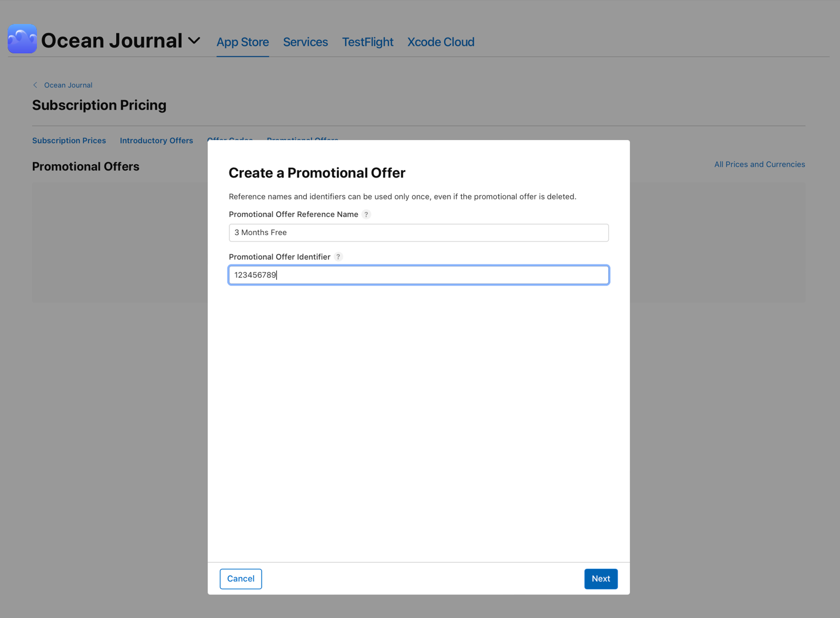Switch to the Services tab
This screenshot has height=618, width=840.
pos(305,42)
